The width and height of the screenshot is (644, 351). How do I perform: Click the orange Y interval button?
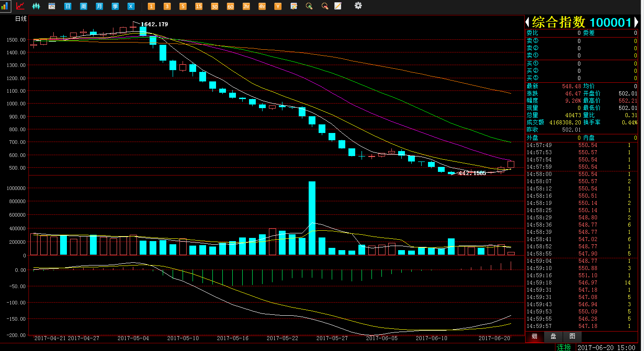(x=278, y=6)
